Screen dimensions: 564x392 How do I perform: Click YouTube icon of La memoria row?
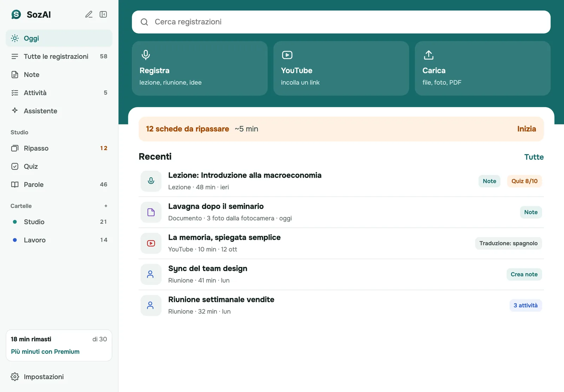click(x=151, y=243)
